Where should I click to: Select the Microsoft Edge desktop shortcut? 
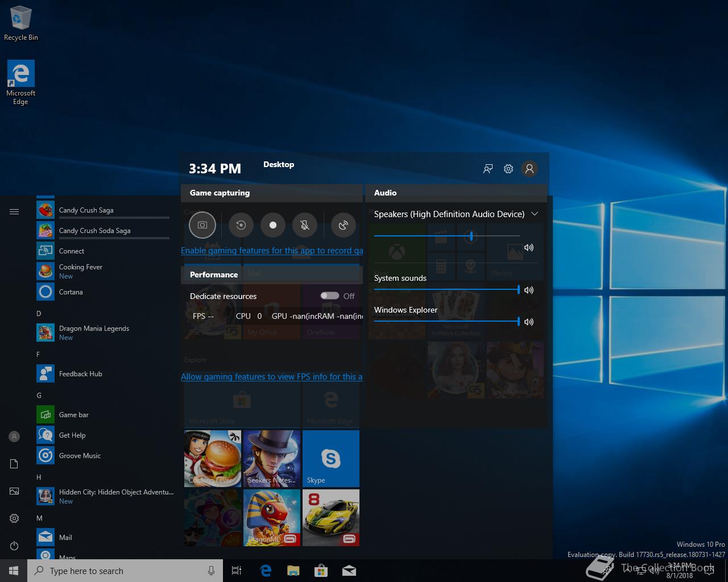[x=20, y=83]
